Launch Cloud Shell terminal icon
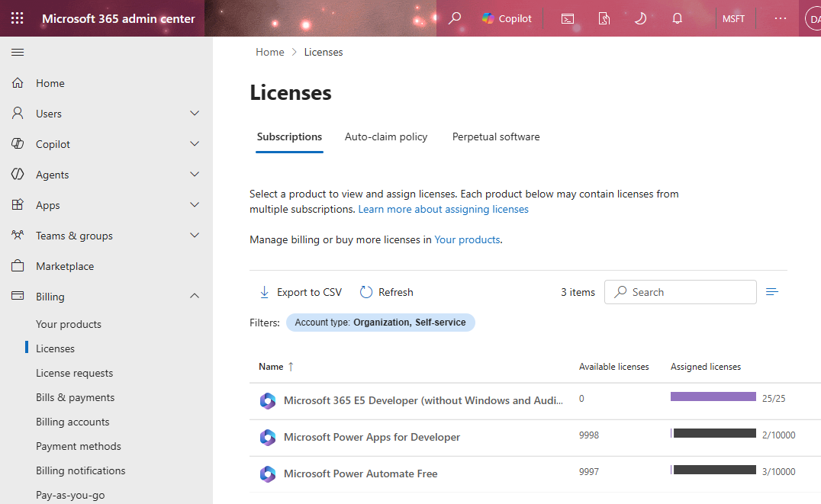 (x=568, y=19)
